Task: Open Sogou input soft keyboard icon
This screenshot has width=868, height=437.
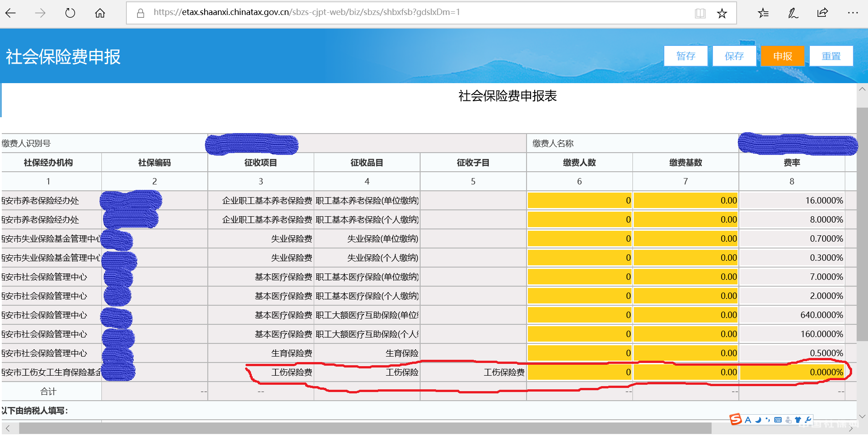Action: pos(778,420)
